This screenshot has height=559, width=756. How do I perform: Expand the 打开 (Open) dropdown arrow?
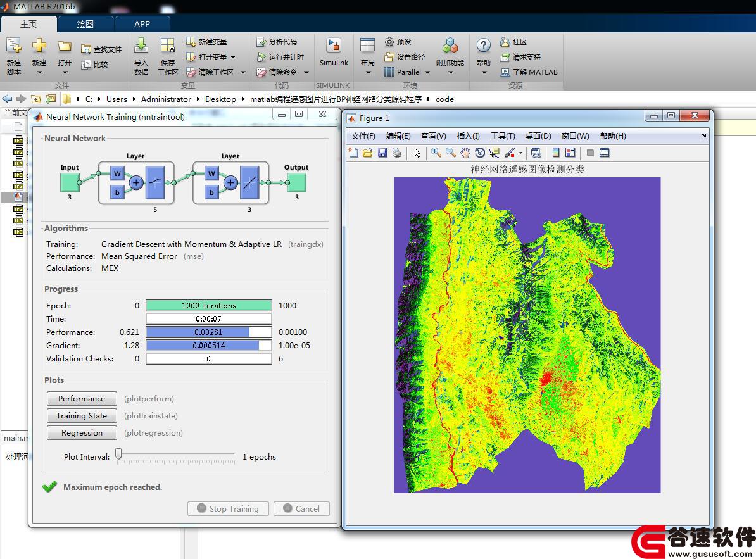65,73
